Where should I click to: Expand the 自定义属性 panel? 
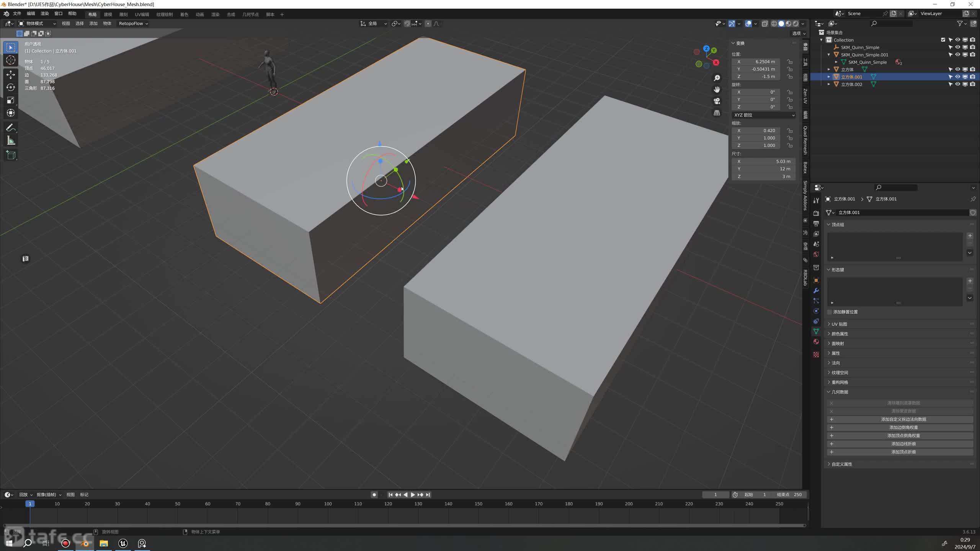pos(841,464)
